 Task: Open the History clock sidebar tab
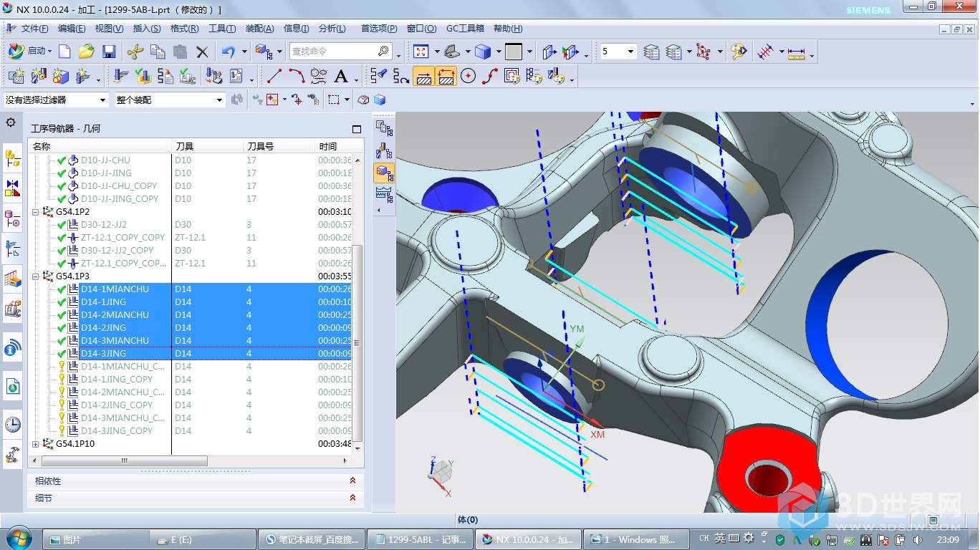click(13, 424)
